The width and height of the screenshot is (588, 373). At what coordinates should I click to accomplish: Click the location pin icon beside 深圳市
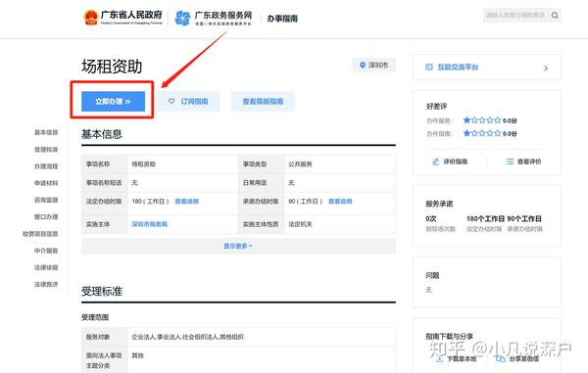click(x=363, y=66)
